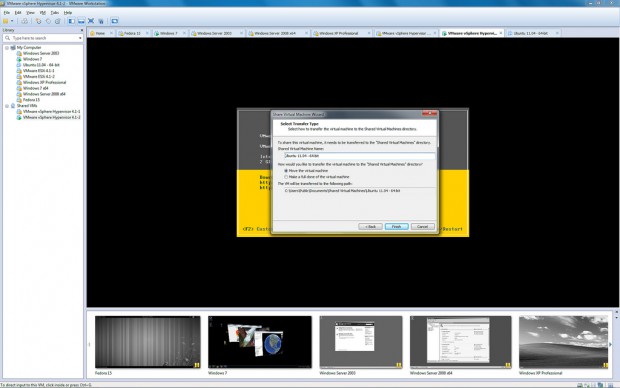Click the console view toolbar icon
The height and width of the screenshot is (388, 620).
coord(115,21)
